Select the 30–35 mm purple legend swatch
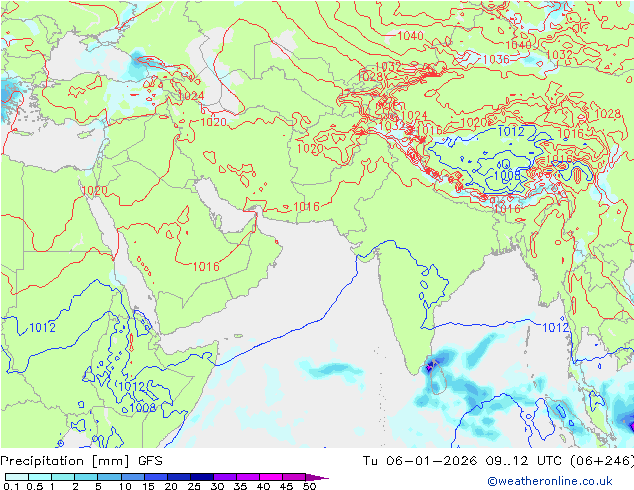 pos(225,477)
